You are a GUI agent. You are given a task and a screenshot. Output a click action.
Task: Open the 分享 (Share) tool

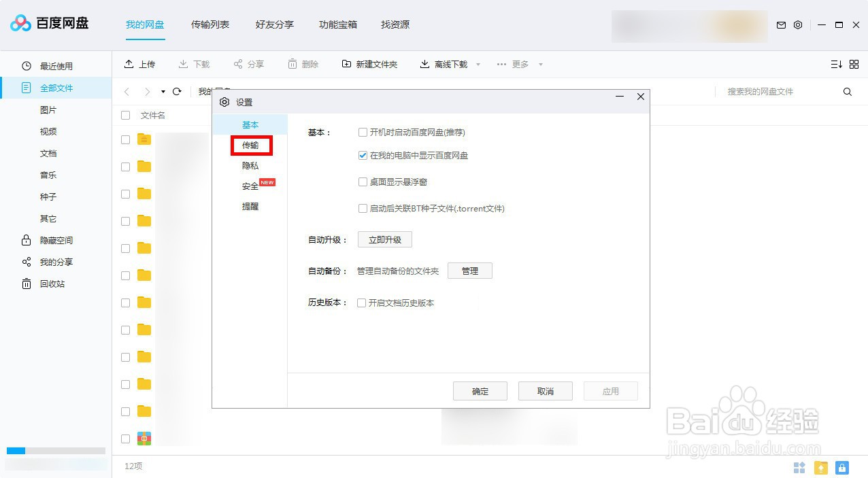tap(238, 63)
